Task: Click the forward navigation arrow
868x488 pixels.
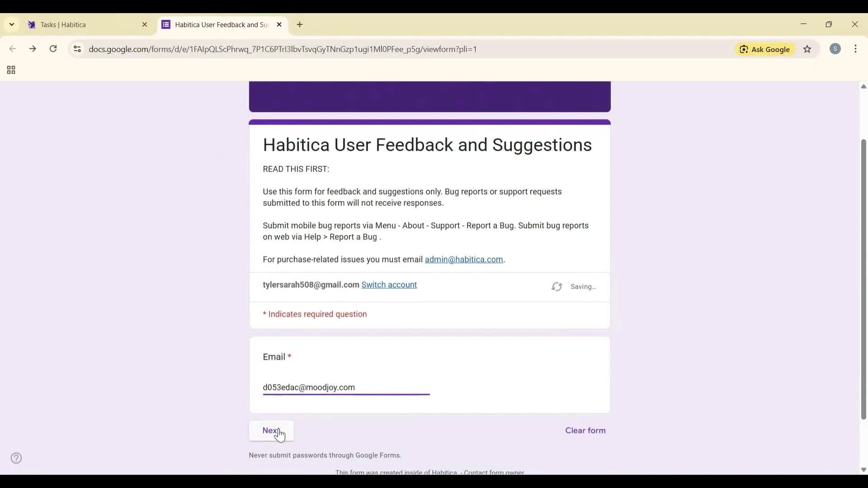Action: click(32, 49)
